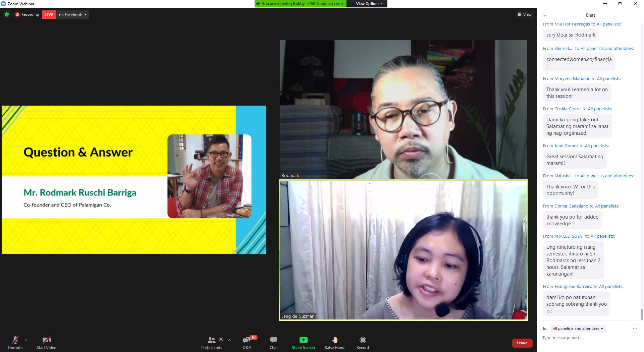Click the red LIVE badge
The image size is (644, 352).
49,15
